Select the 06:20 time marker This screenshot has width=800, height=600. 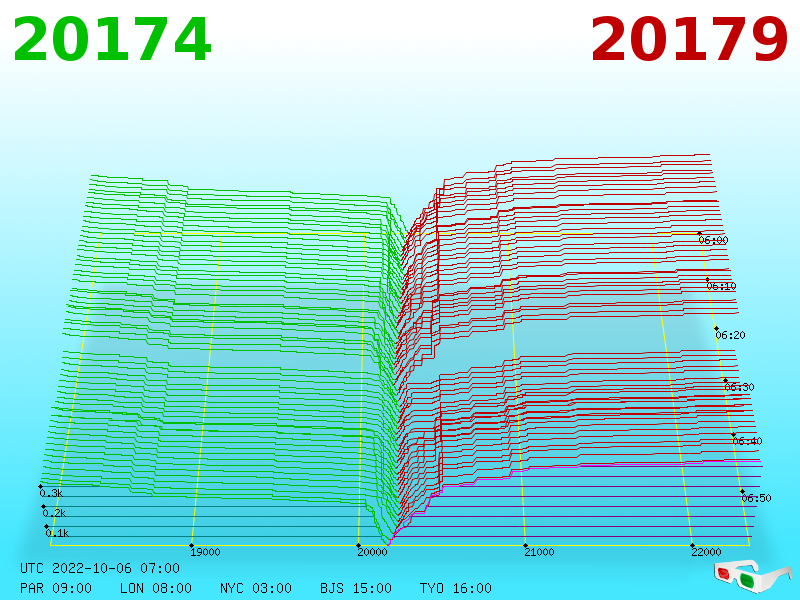point(730,335)
